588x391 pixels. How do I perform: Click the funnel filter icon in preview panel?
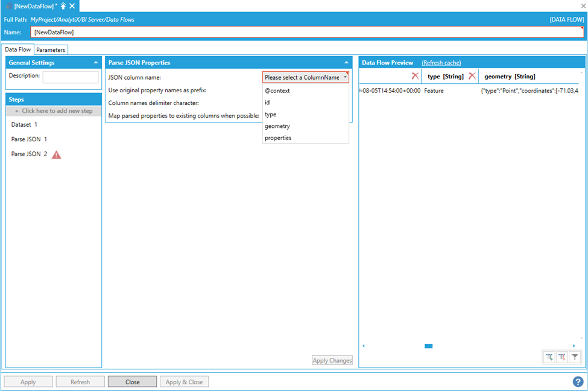(x=575, y=357)
